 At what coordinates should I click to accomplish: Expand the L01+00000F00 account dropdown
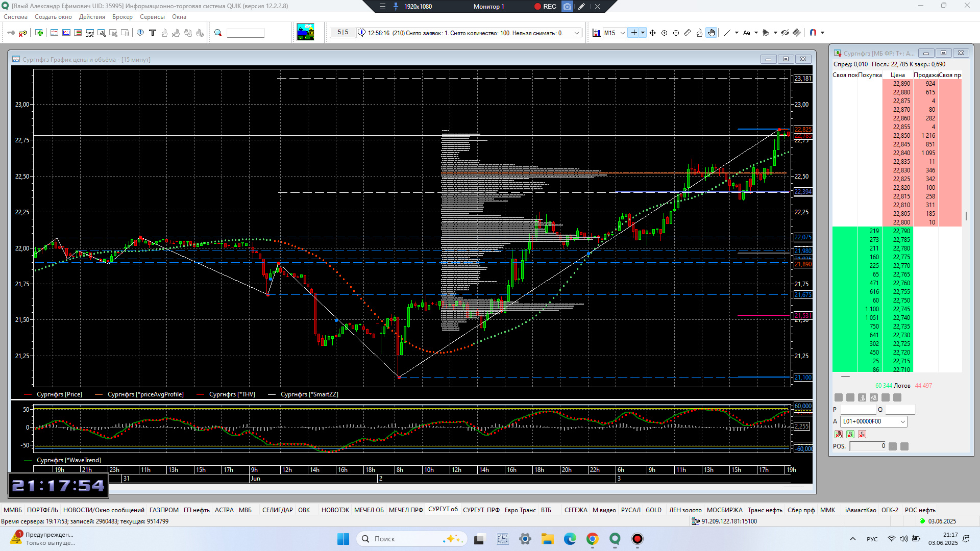(902, 421)
